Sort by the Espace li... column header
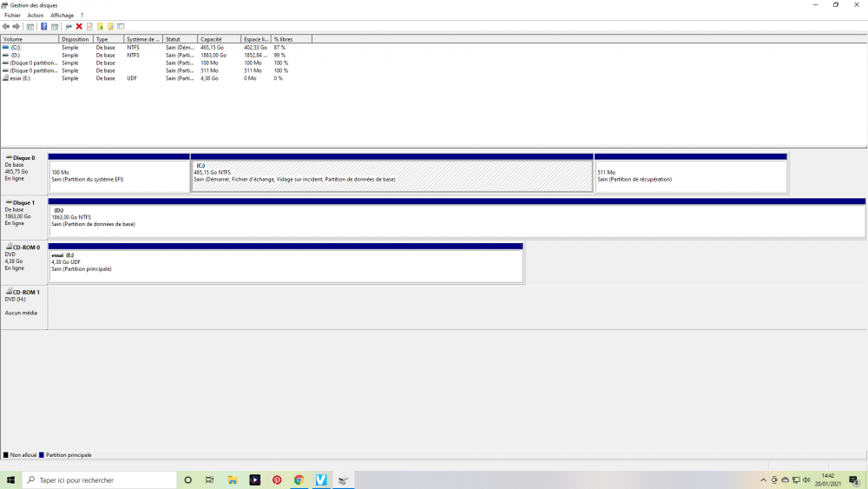The image size is (868, 489). 256,39
